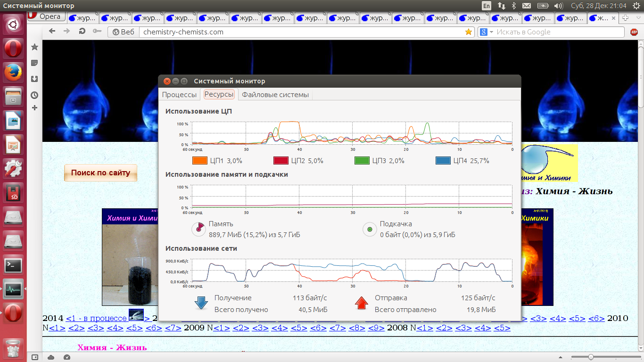Toggle the Opera side panel at bottom-left

(x=35, y=357)
